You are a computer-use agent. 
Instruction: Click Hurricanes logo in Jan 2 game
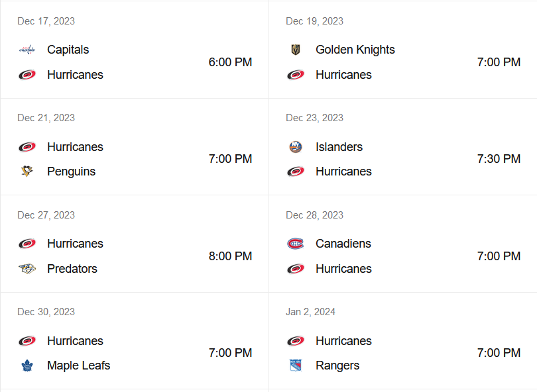click(x=296, y=341)
